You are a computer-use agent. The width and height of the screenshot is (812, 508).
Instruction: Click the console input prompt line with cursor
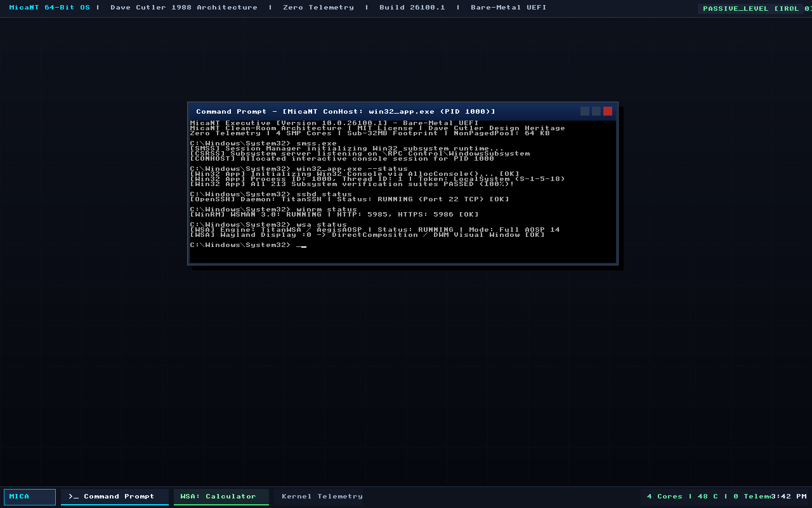click(x=248, y=245)
